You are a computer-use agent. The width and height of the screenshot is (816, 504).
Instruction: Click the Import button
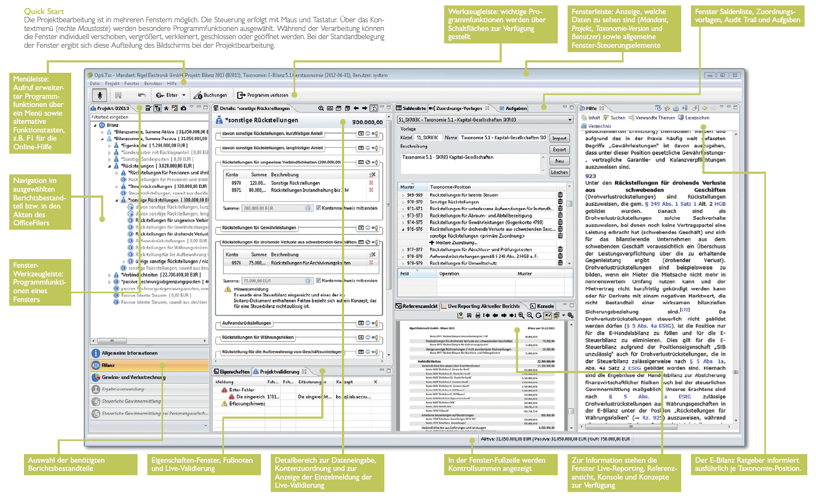pos(559,138)
